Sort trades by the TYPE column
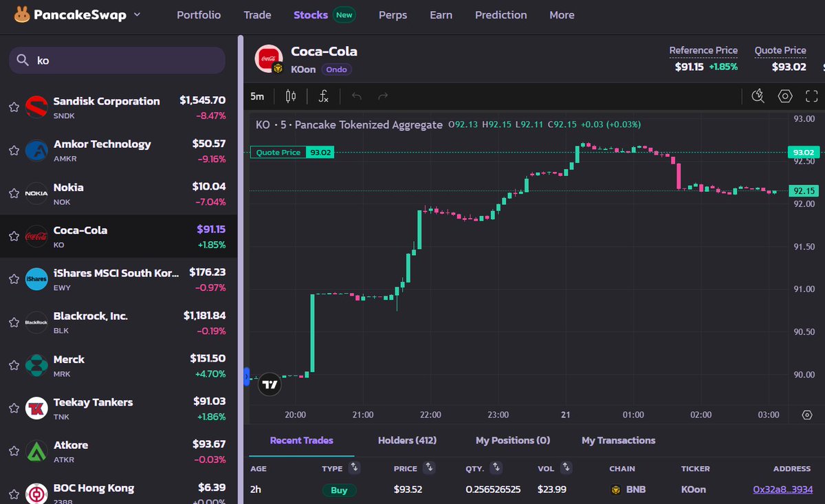The height and width of the screenshot is (504, 825). point(354,468)
